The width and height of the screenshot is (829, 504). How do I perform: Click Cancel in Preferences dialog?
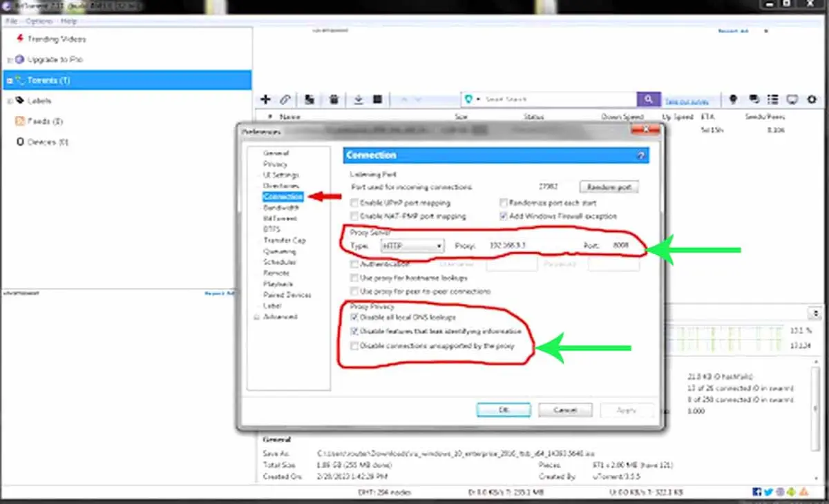point(565,409)
